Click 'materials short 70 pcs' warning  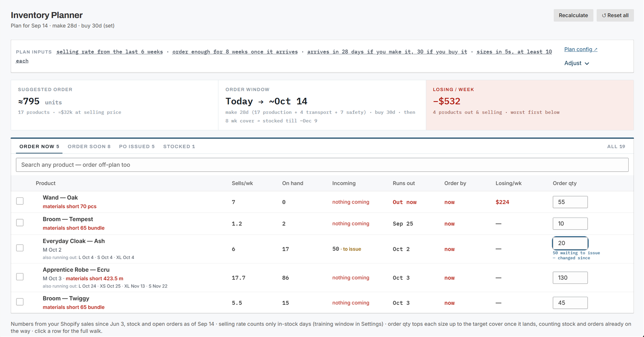70,206
